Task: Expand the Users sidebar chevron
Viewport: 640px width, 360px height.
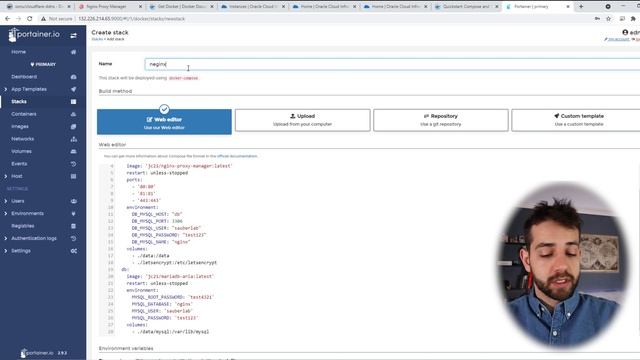Action: 6,201
